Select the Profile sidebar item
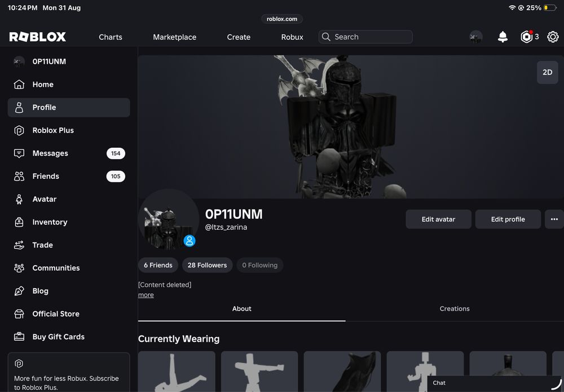 click(69, 108)
